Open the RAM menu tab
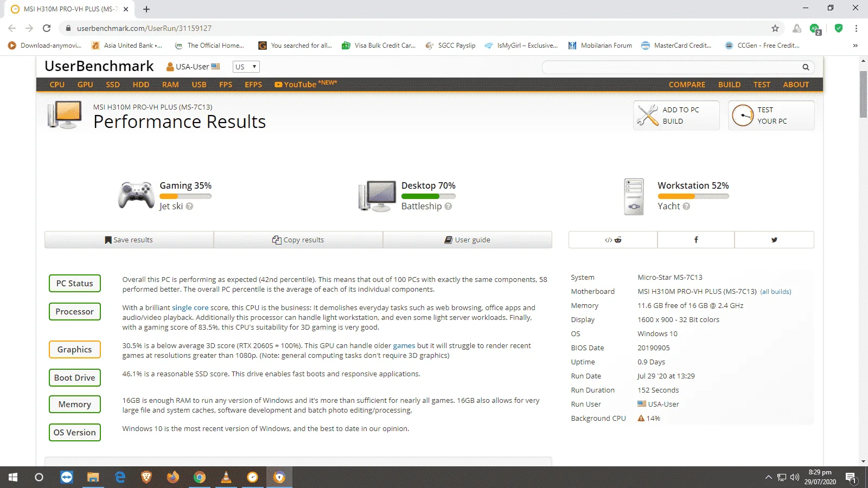Screen dimensions: 868x488 [x=170, y=85]
